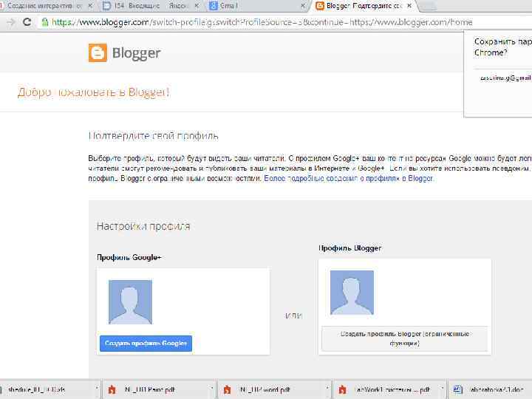Switch to the first tab 'Создание интерактив'

pyautogui.click(x=44, y=5)
